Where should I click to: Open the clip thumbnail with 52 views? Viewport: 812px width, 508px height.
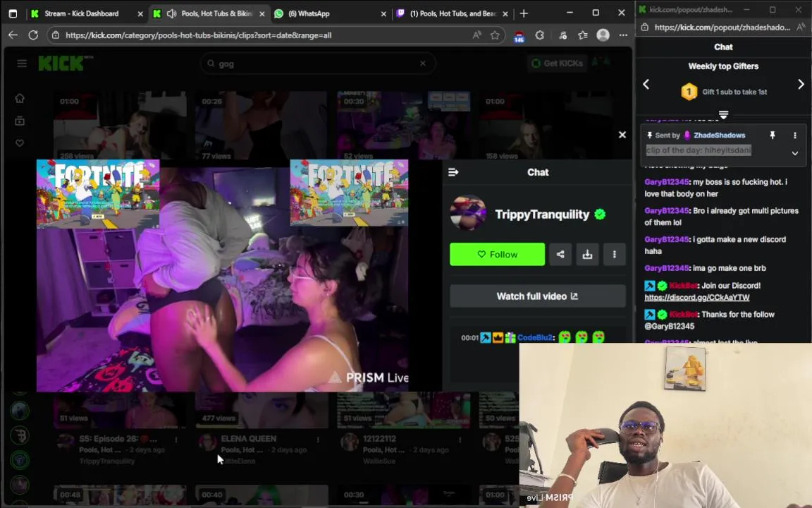pos(403,126)
